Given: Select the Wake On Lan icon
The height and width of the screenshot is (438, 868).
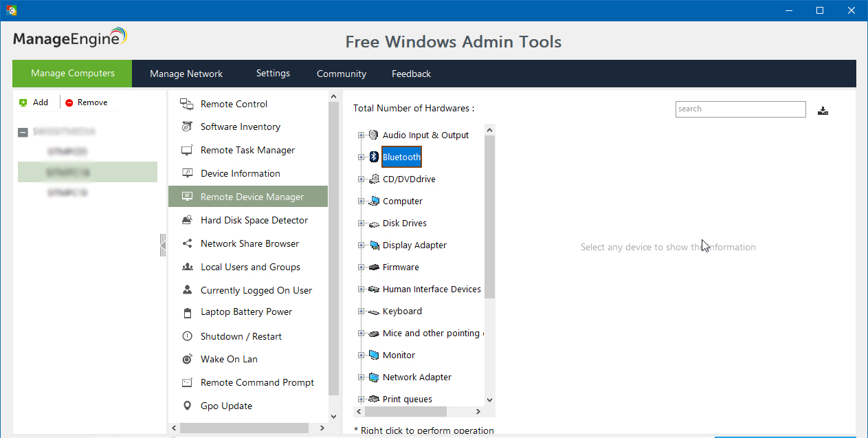Looking at the screenshot, I should (x=186, y=358).
